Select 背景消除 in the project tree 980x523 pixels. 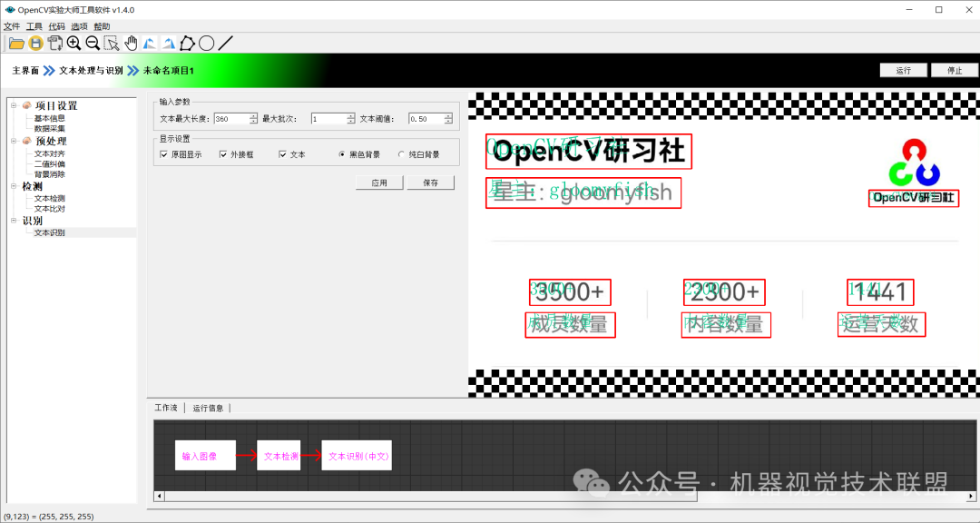point(49,174)
